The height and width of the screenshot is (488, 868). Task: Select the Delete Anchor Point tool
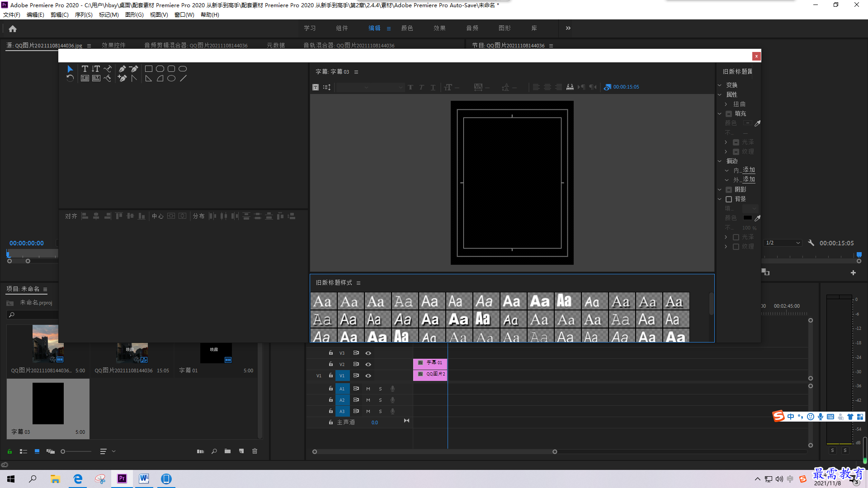pyautogui.click(x=134, y=69)
